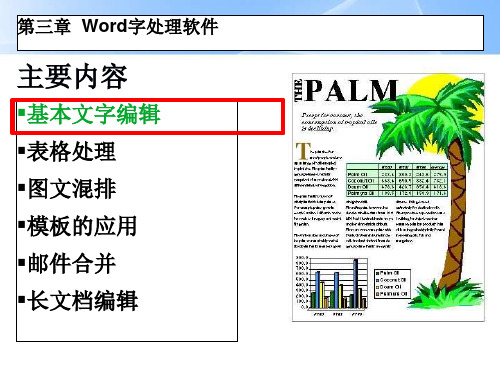This screenshot has width=500, height=375.
Task: Click the chart legend box
Action: (392, 283)
